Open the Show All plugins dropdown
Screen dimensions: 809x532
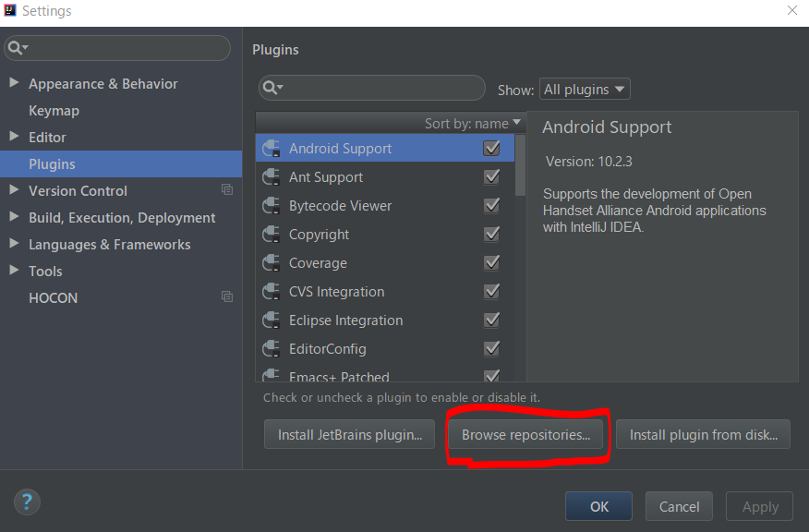click(585, 90)
